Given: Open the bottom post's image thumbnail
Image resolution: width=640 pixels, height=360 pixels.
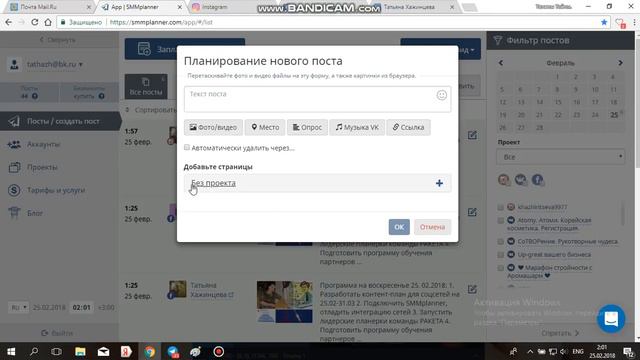Looking at the screenshot, I should click(284, 302).
